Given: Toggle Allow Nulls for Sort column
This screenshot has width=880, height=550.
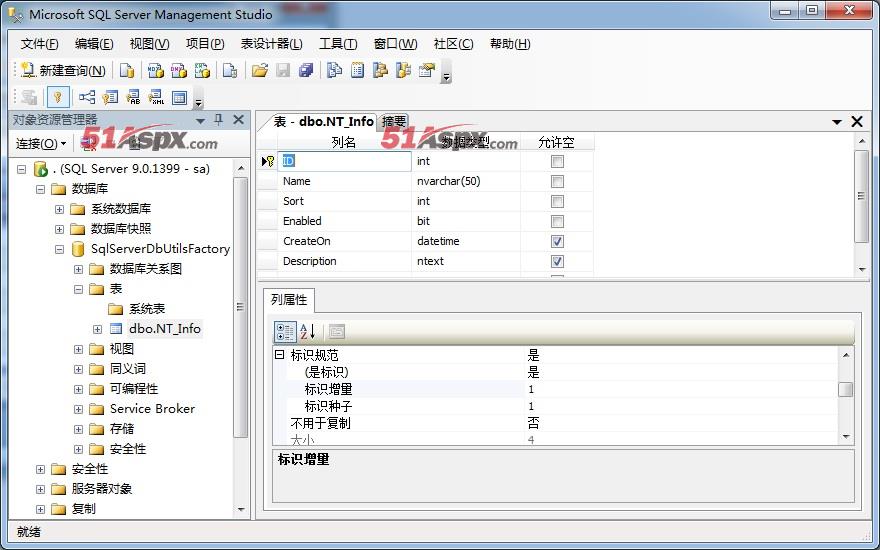Looking at the screenshot, I should [557, 201].
